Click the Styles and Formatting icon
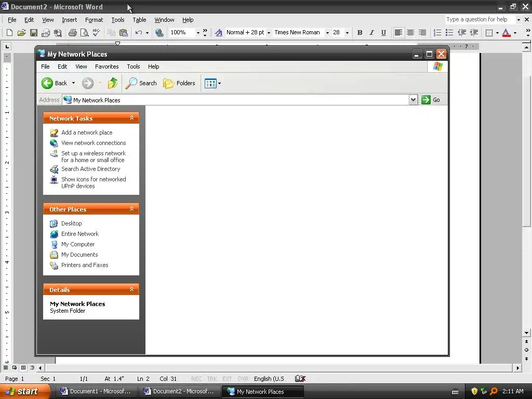Screen dimensions: 532x399 pos(219,33)
